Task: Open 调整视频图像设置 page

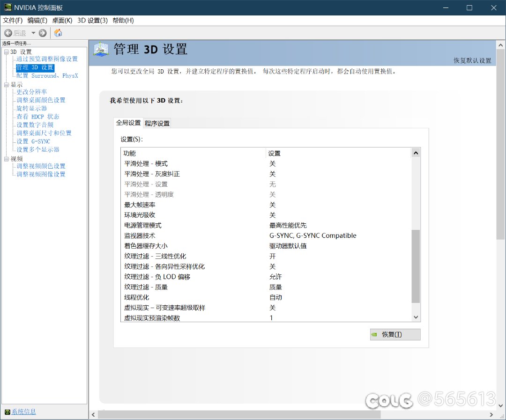Action: pos(41,174)
